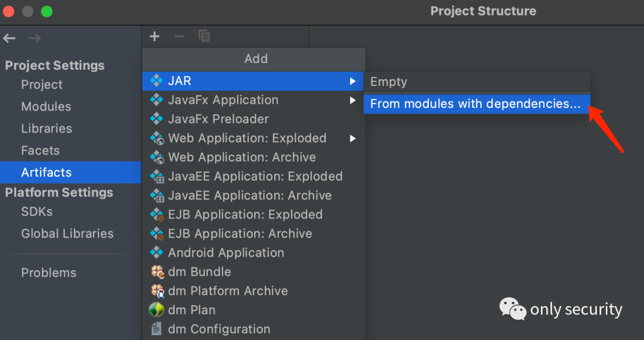Open the Problems section

[x=49, y=273]
